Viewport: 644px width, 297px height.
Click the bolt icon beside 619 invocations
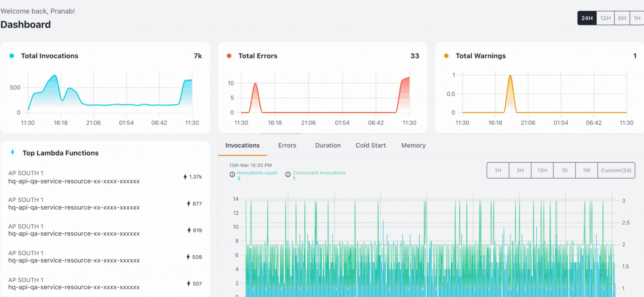189,230
